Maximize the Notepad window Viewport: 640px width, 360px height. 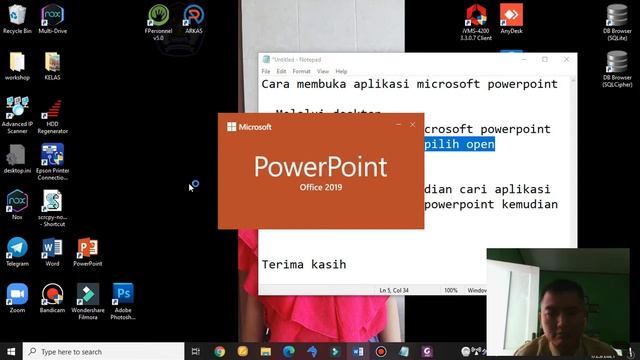point(545,60)
